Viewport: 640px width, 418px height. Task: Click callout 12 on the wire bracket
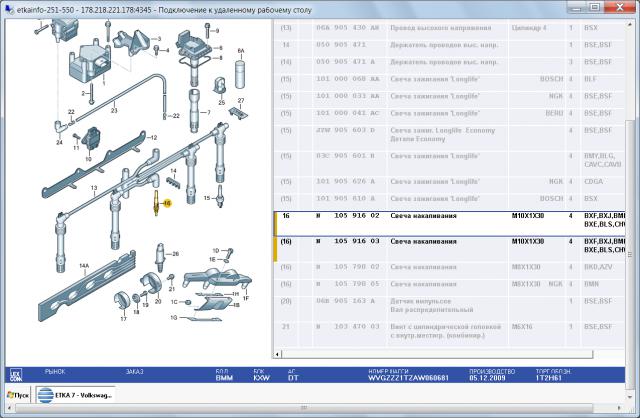[153, 138]
